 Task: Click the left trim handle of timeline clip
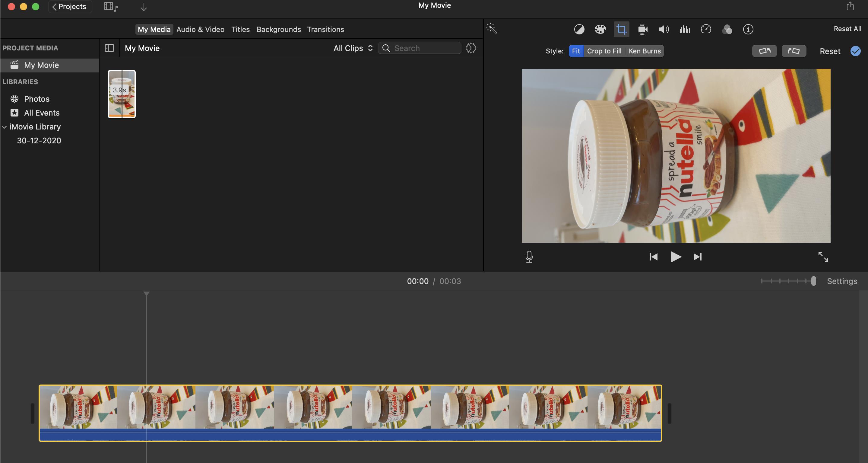point(32,413)
